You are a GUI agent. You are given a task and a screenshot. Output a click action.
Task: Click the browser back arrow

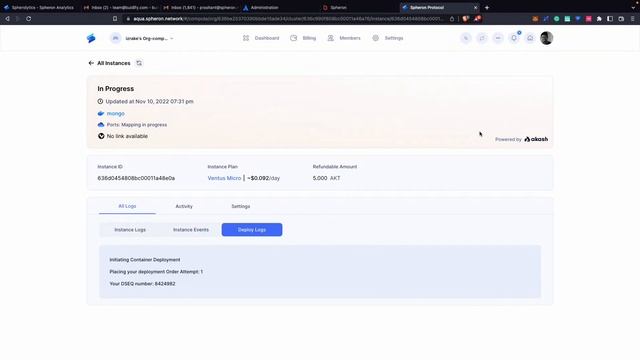[7, 18]
